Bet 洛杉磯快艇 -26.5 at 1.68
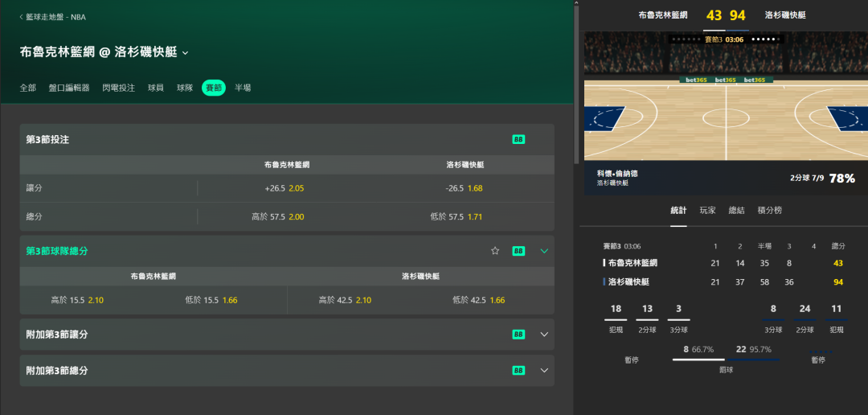The image size is (868, 415). point(464,188)
